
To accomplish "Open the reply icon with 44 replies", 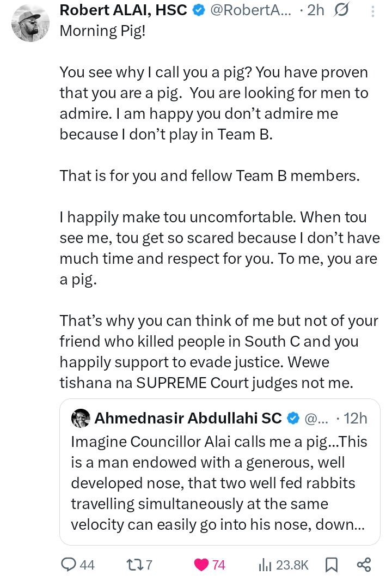I will point(68,565).
